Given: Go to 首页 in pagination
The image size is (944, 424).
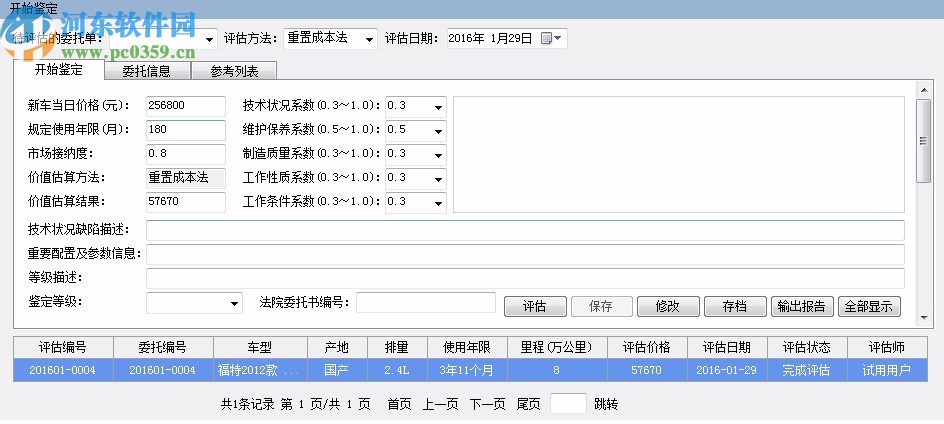Looking at the screenshot, I should tap(399, 404).
